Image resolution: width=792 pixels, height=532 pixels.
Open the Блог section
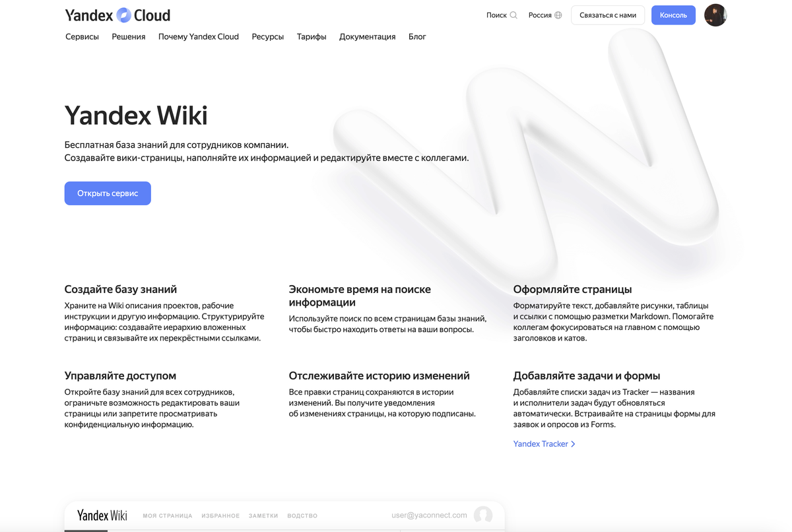(x=417, y=36)
